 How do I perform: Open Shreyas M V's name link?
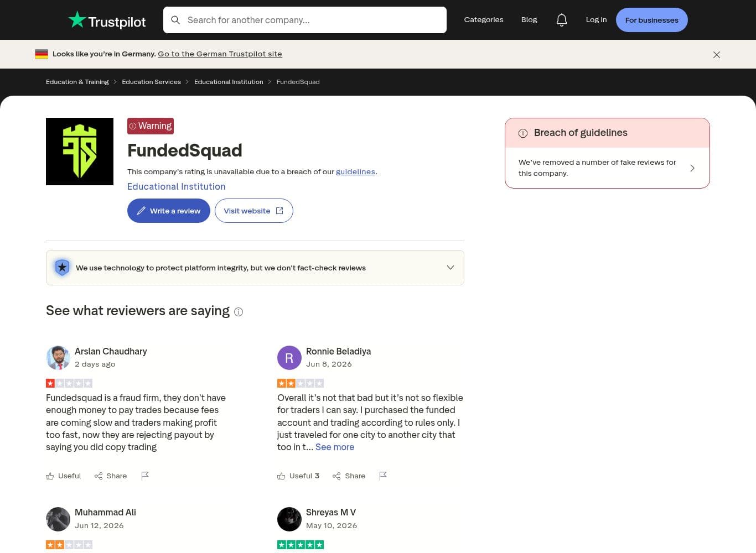click(331, 513)
